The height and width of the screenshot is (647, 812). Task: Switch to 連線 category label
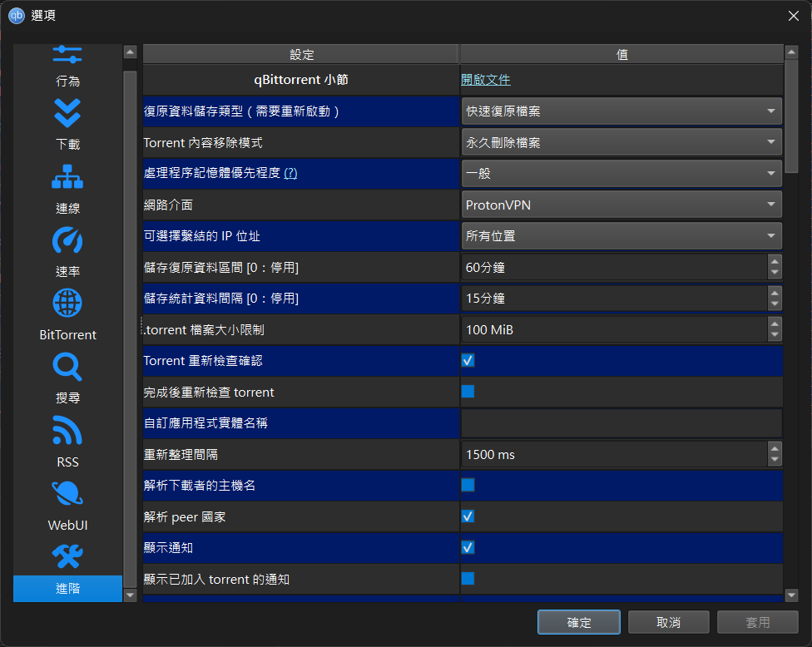point(67,208)
